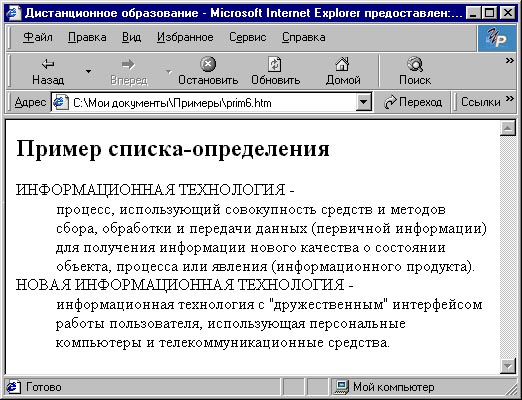
Task: Click the address field with prim6.htm path
Action: pyautogui.click(x=211, y=102)
